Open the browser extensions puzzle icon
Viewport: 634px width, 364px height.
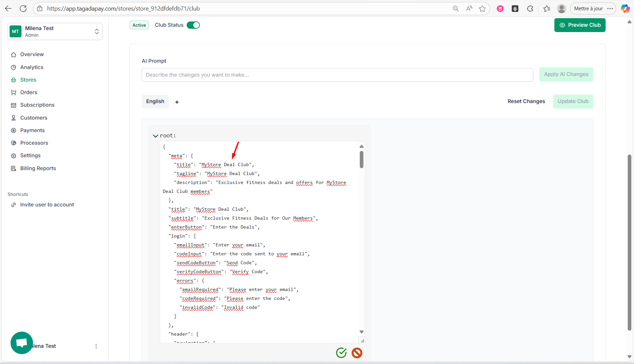530,9
